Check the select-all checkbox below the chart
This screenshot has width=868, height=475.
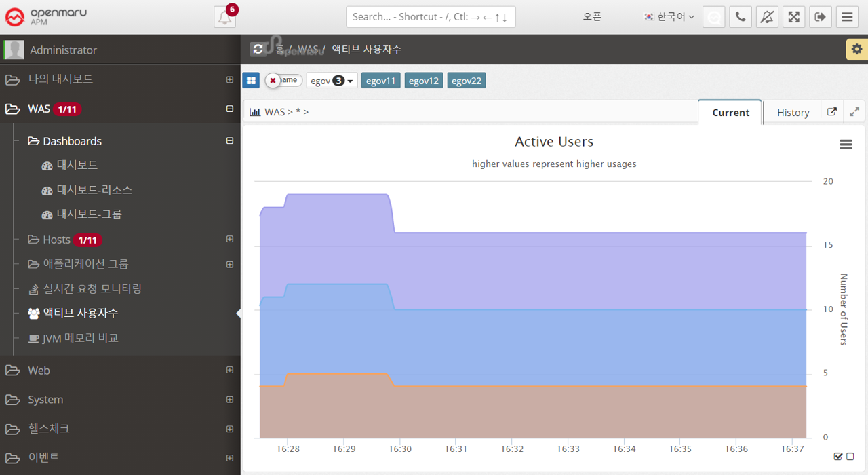pos(838,457)
